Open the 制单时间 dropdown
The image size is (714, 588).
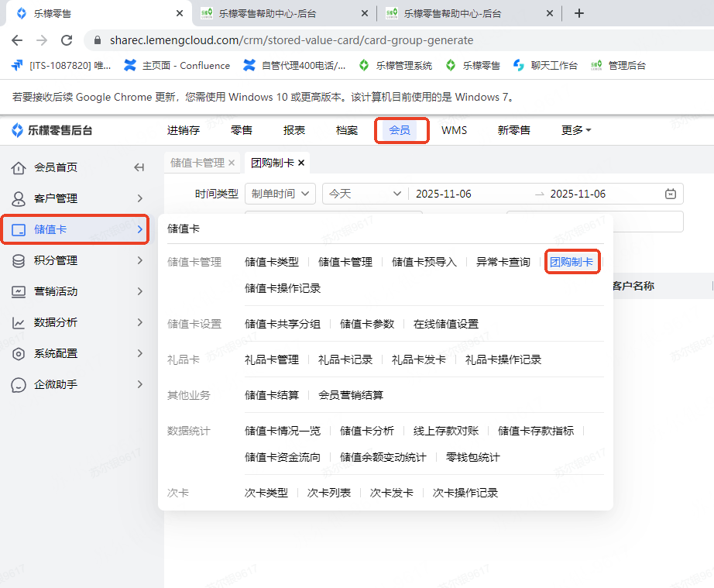[x=280, y=194]
